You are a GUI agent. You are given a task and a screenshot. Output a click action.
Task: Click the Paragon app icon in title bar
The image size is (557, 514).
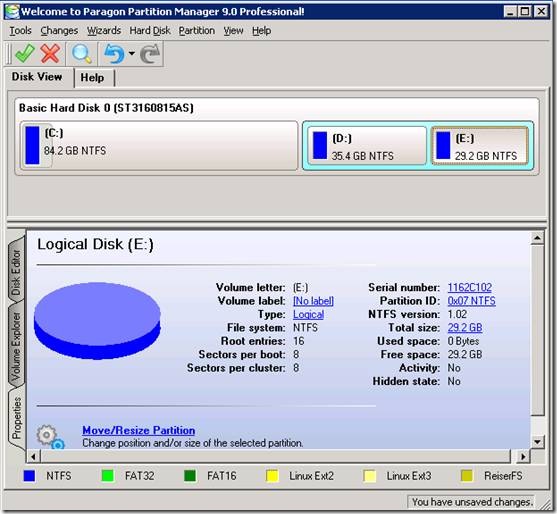pos(12,11)
